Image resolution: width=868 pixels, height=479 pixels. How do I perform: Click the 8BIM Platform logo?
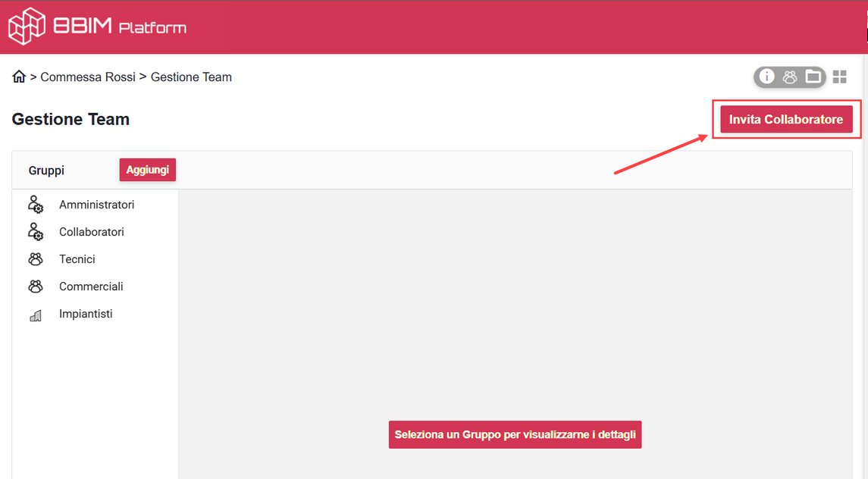(96, 26)
